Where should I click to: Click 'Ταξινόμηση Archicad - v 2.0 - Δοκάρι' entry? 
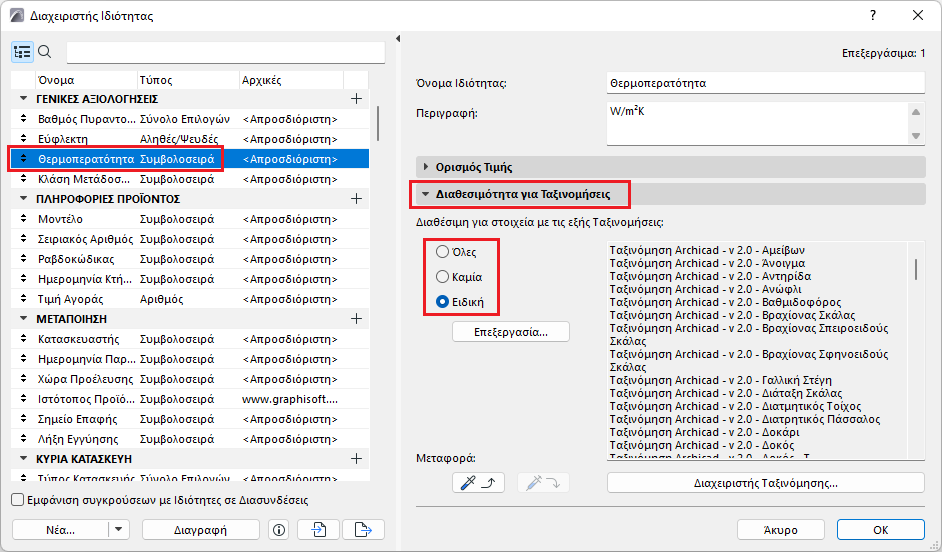(x=704, y=432)
